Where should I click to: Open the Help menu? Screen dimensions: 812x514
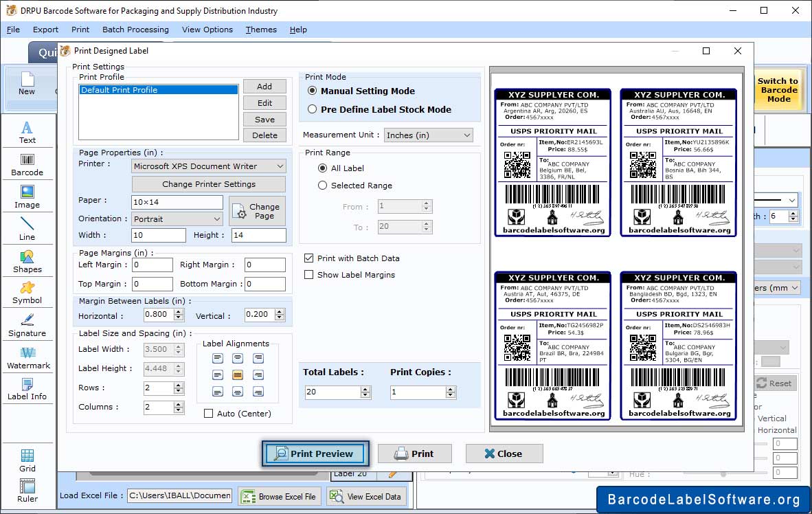(298, 30)
